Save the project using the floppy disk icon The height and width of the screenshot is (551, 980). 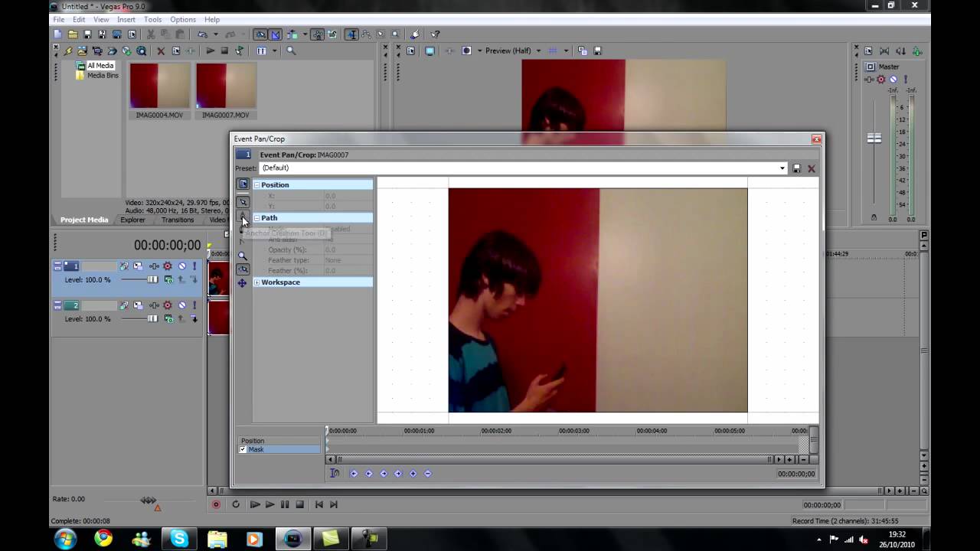point(87,34)
